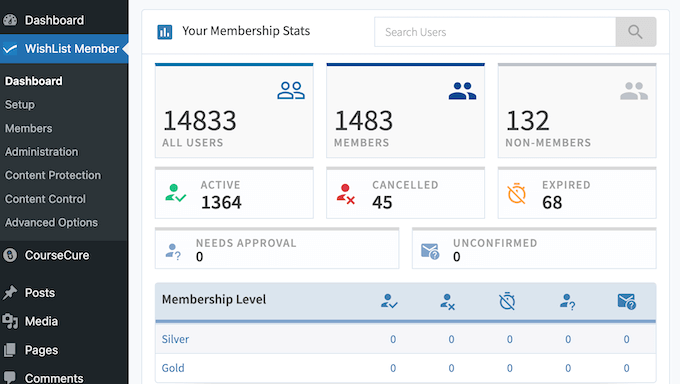Click the All Users outline people icon

click(291, 91)
